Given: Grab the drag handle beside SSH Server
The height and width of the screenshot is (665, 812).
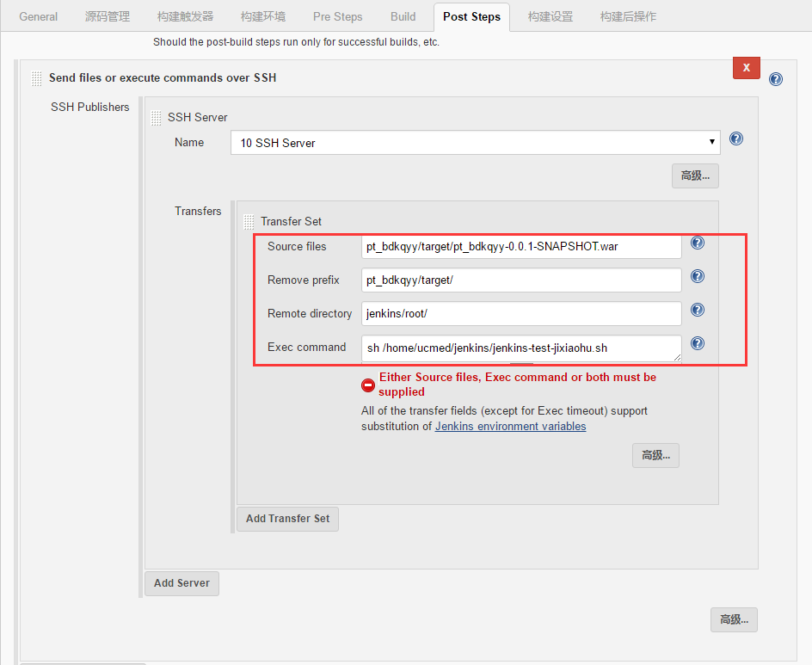Looking at the screenshot, I should pos(156,118).
